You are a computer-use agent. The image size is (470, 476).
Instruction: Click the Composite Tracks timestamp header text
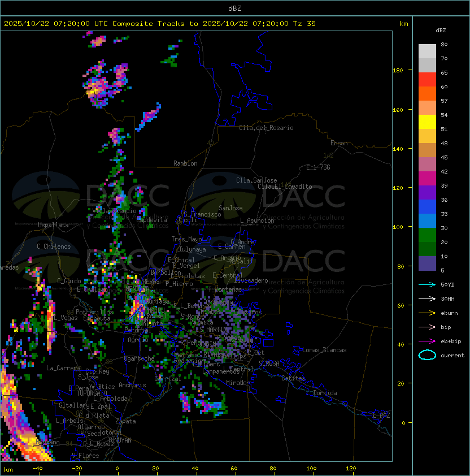pos(160,24)
